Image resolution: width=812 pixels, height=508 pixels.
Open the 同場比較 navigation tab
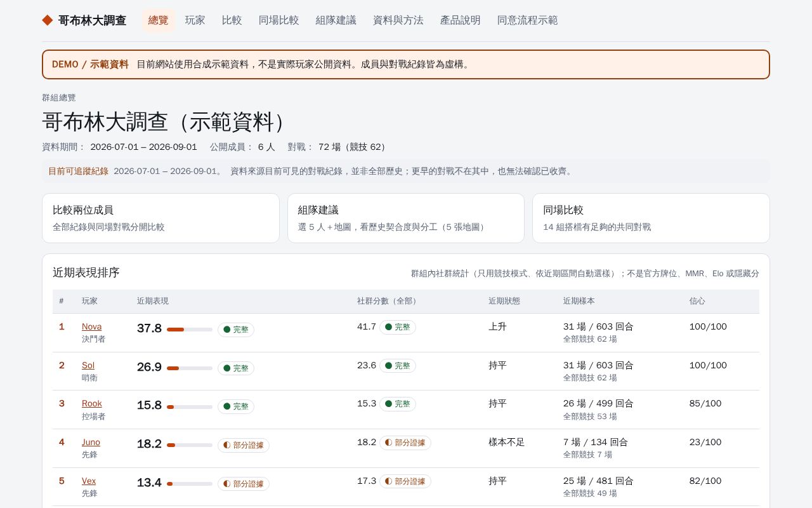pos(279,20)
